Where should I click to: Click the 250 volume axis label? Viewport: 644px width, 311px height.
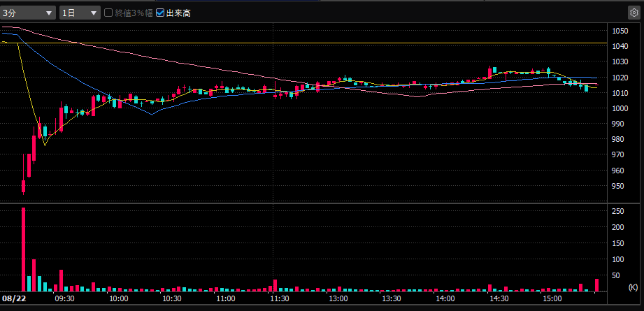618,211
